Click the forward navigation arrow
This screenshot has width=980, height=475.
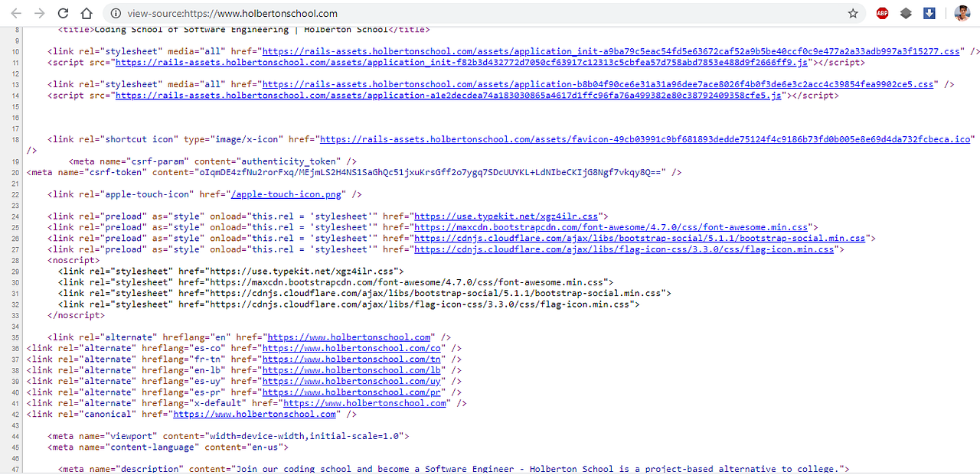click(38, 13)
